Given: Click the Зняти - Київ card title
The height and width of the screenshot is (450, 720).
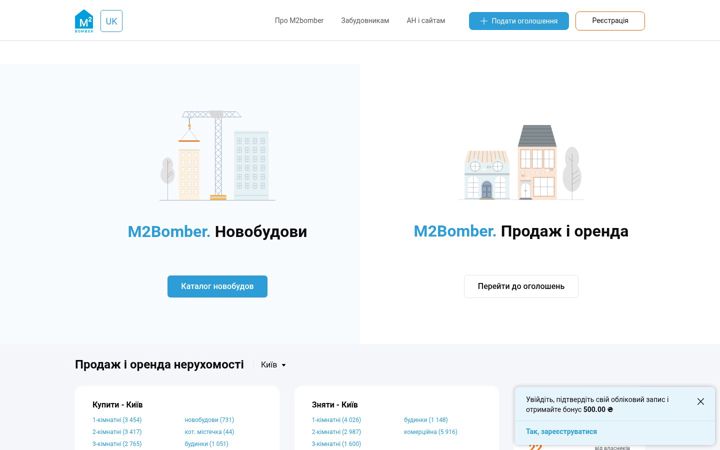Looking at the screenshot, I should [x=335, y=405].
